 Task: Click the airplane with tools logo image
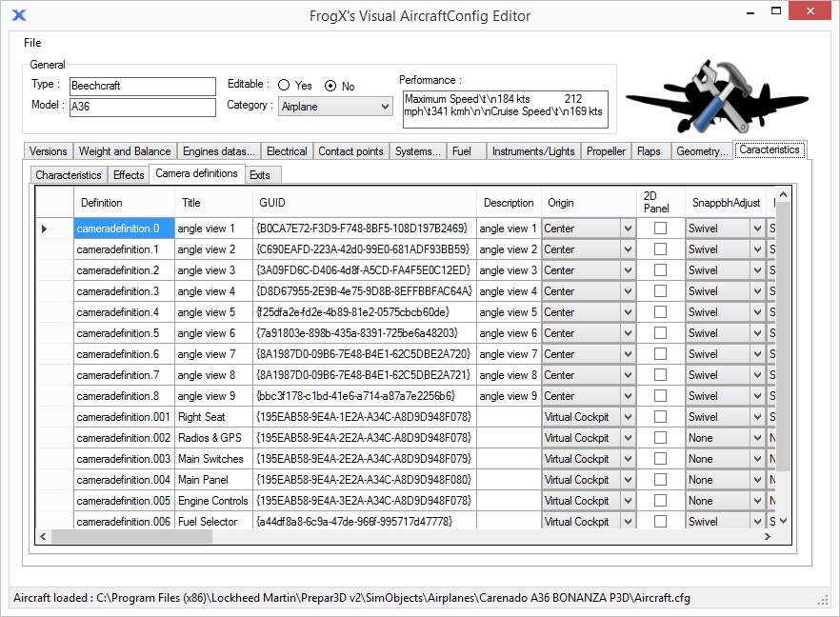coord(717,96)
